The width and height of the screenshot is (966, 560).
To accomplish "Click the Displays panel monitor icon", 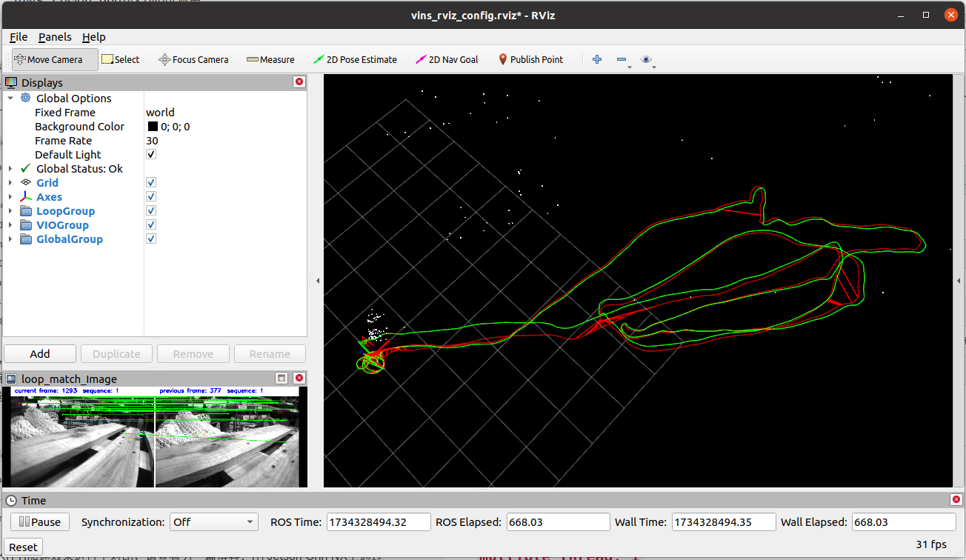I will [x=11, y=82].
